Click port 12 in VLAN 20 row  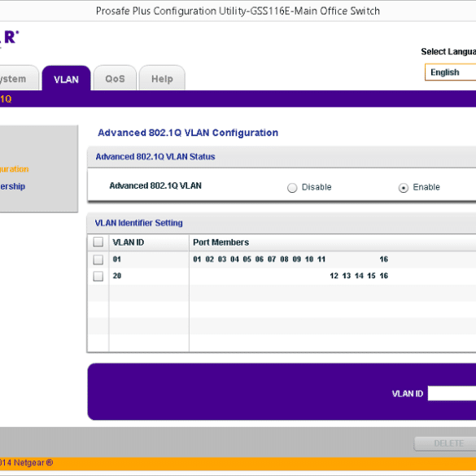334,276
